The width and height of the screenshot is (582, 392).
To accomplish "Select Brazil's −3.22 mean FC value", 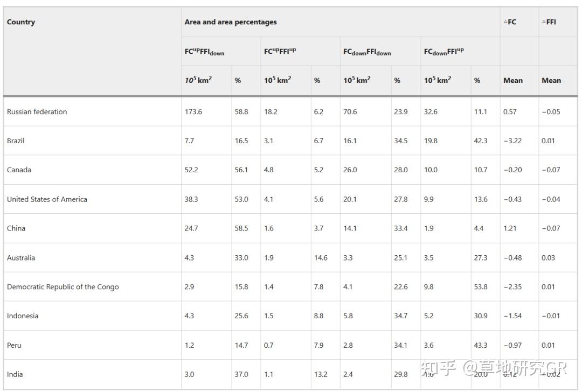I will point(512,141).
